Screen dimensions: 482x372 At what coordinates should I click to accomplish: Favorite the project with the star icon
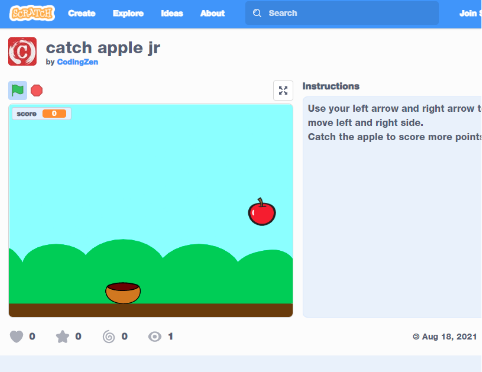click(x=62, y=336)
